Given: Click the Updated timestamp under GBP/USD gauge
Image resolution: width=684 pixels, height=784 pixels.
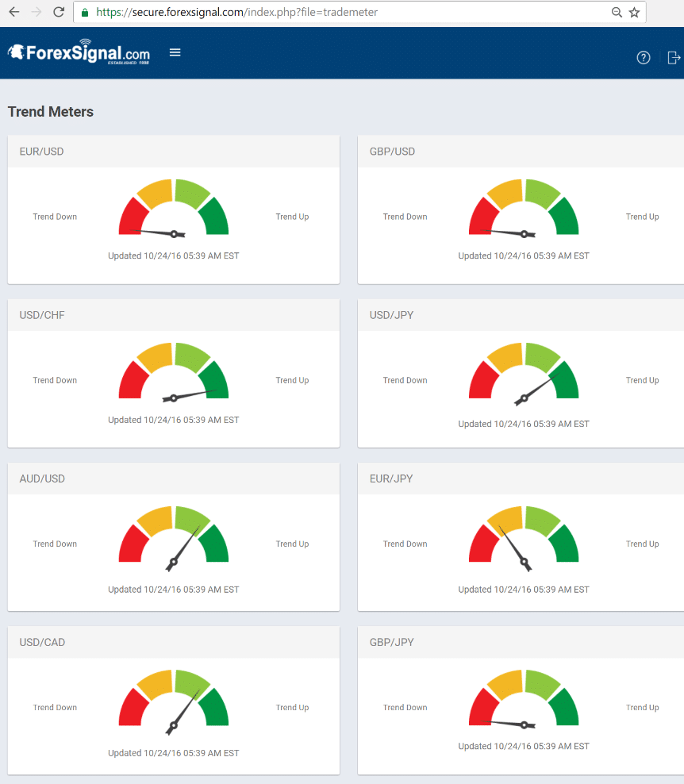Looking at the screenshot, I should (524, 256).
